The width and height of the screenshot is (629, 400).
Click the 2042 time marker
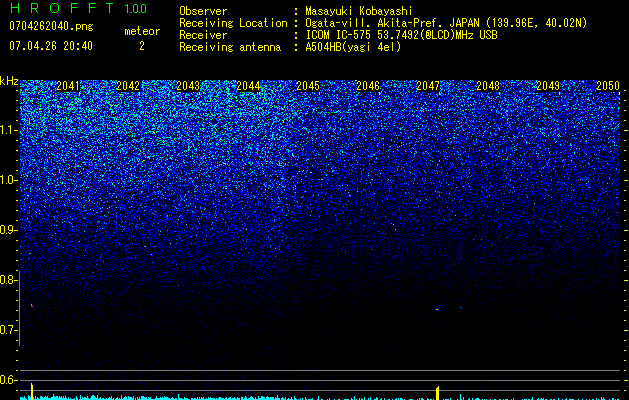128,86
